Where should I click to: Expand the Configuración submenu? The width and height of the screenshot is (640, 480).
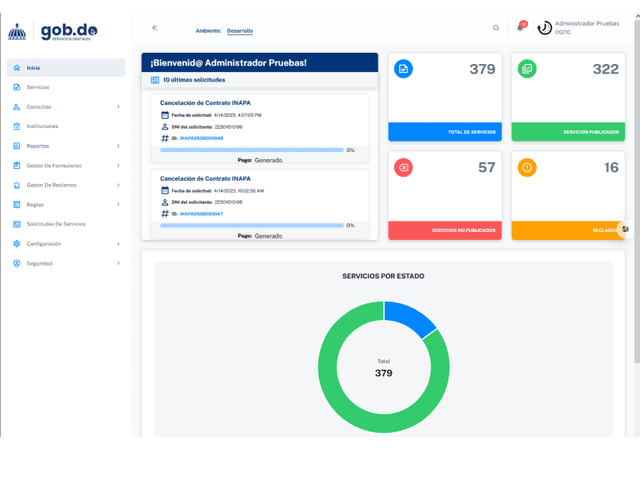pyautogui.click(x=118, y=244)
